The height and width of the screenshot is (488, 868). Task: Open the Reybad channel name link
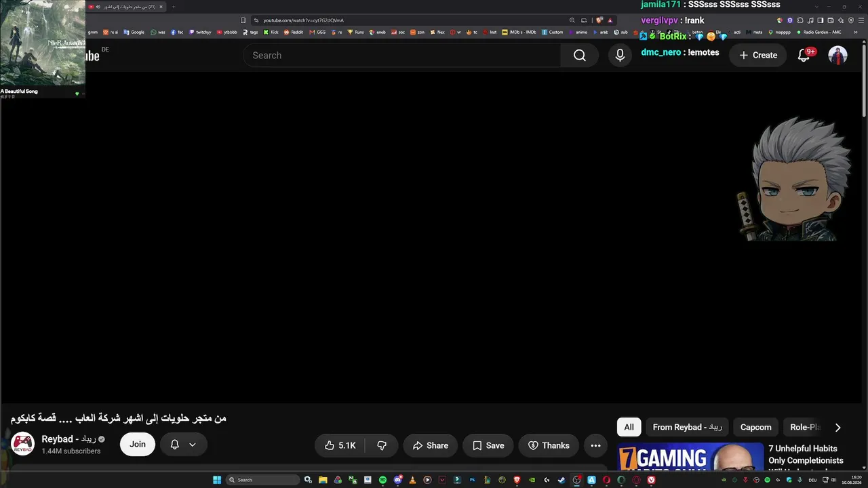tap(68, 439)
